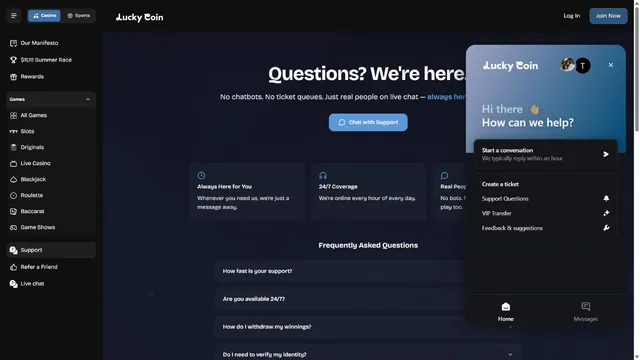Select the Messages tab in chat widget
640x360 pixels.
point(586,312)
